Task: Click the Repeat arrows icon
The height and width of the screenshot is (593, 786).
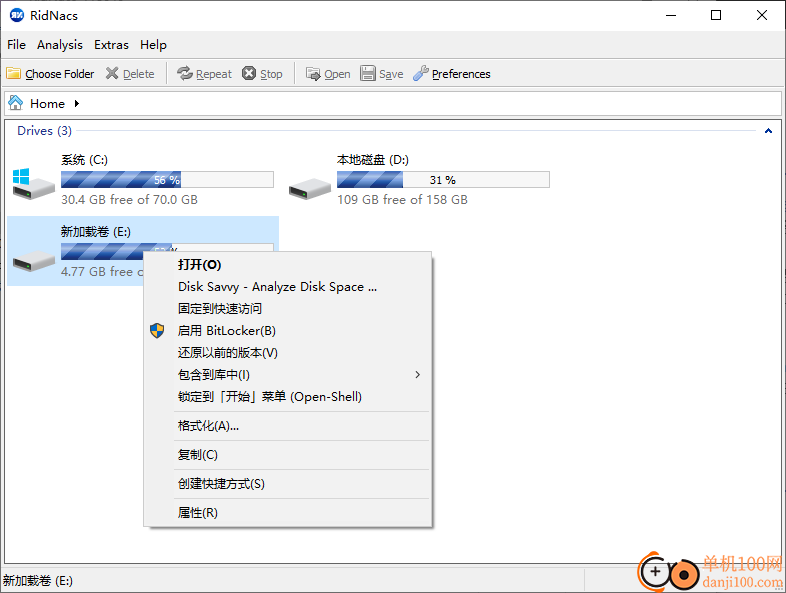Action: pos(185,74)
